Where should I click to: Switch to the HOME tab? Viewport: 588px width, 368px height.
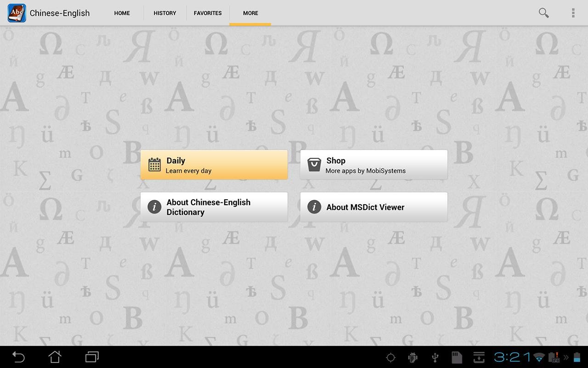(x=122, y=13)
